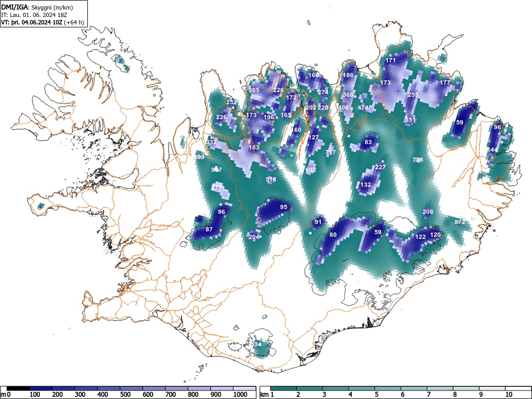
Task: Pick the 202 visibility label
Action: (311, 107)
